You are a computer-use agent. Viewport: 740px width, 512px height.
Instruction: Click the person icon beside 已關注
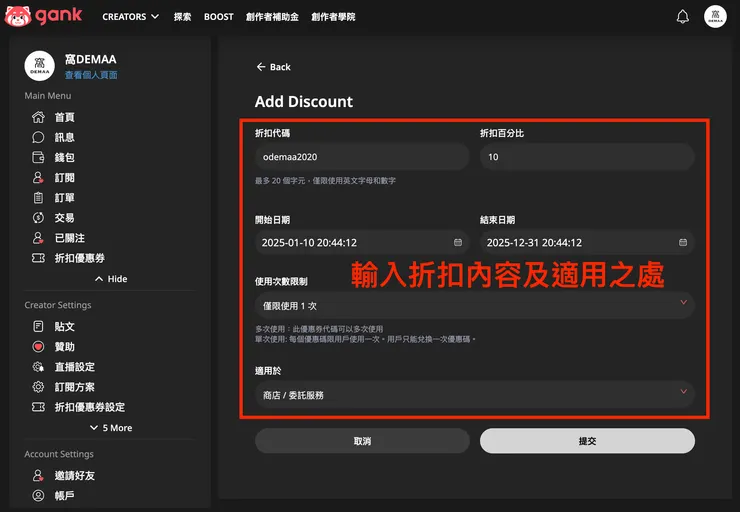point(38,238)
